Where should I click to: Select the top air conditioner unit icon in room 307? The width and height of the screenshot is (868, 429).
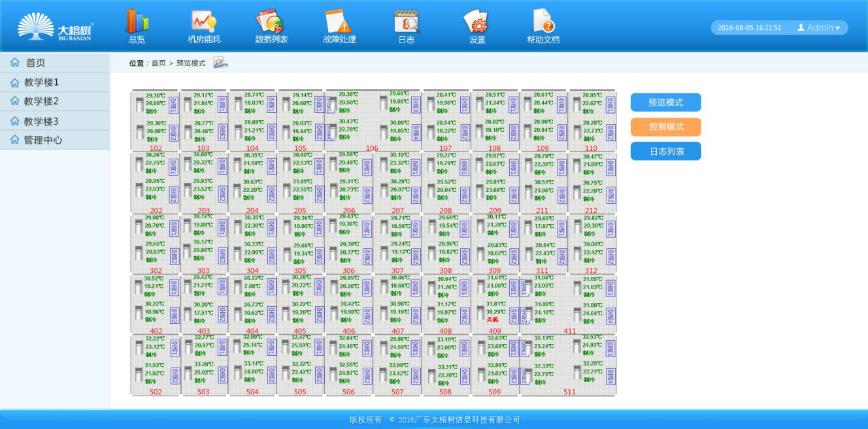coord(384,227)
